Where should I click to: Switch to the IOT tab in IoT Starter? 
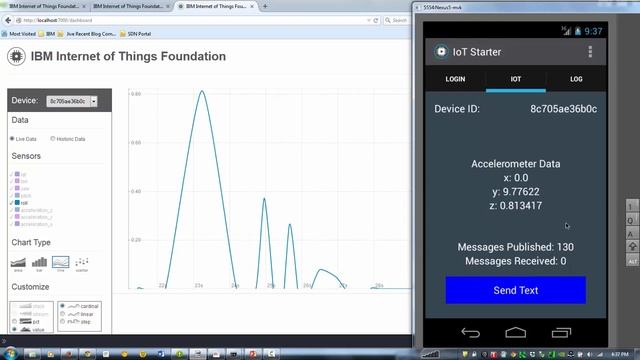click(x=516, y=79)
